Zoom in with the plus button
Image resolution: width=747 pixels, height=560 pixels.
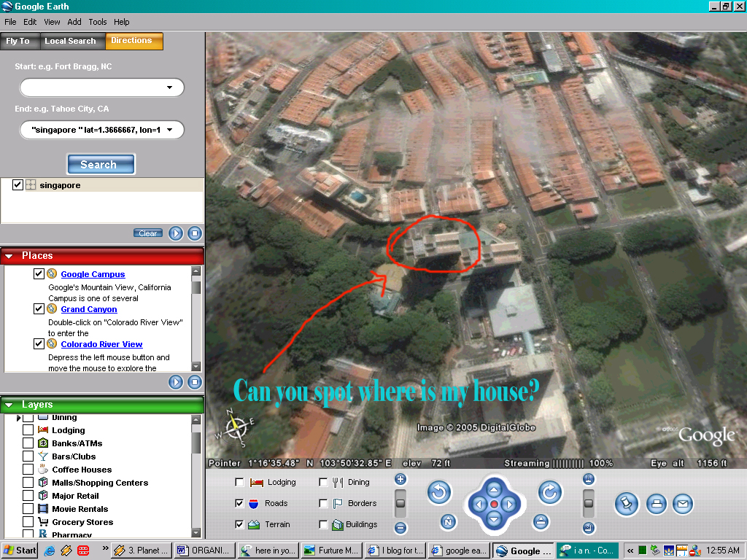400,479
